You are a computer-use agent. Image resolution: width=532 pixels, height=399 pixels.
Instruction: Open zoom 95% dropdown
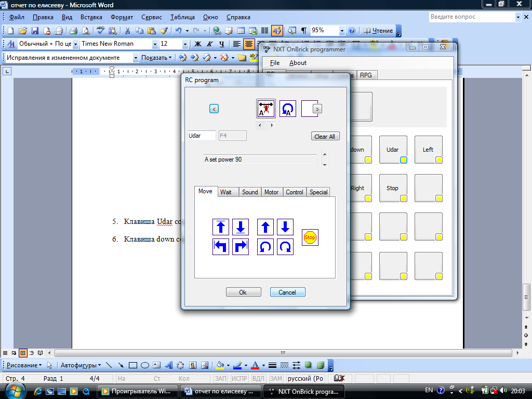tap(342, 31)
